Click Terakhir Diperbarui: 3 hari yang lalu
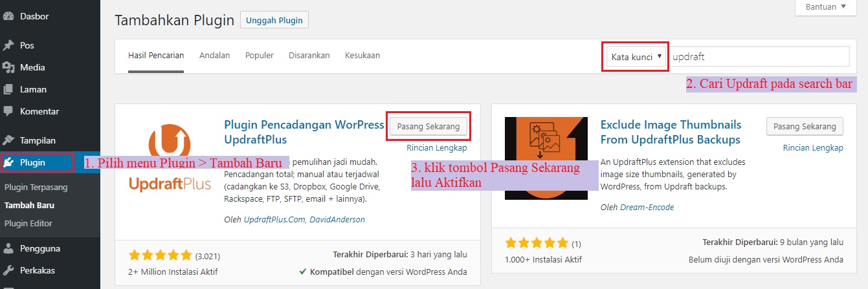The width and height of the screenshot is (868, 289). click(399, 254)
